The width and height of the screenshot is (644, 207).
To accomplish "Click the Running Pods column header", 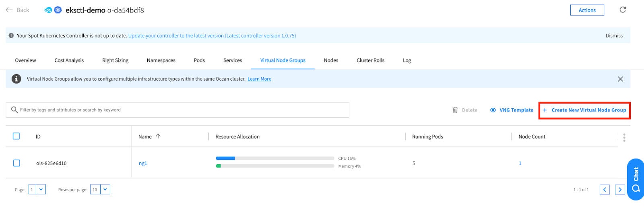I will [427, 137].
